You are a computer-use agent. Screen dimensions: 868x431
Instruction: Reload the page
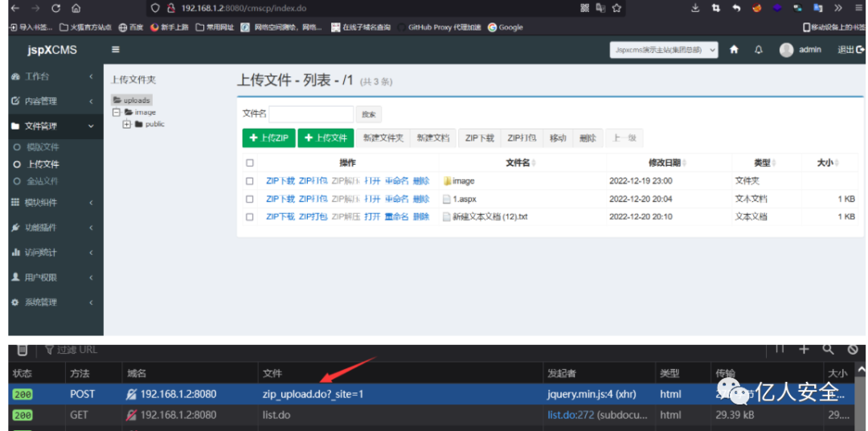click(x=55, y=8)
